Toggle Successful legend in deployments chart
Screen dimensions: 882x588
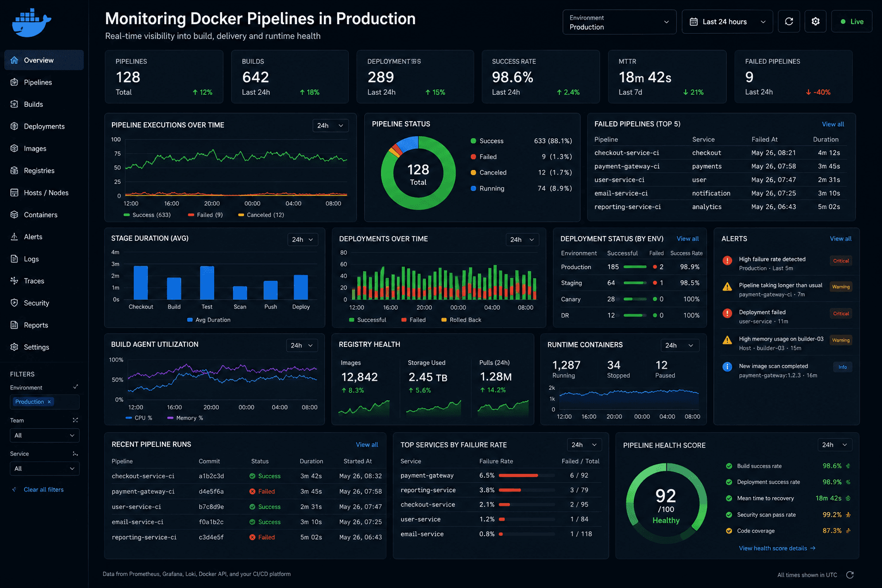tap(367, 320)
